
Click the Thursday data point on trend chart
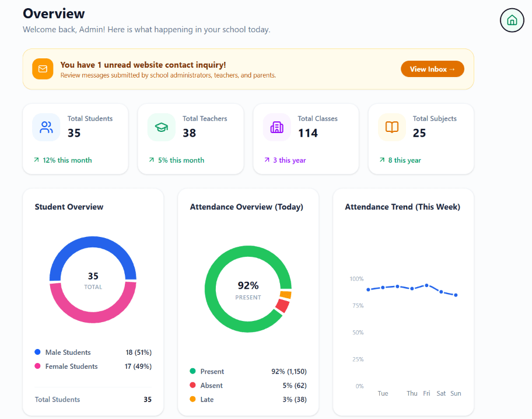[412, 289]
